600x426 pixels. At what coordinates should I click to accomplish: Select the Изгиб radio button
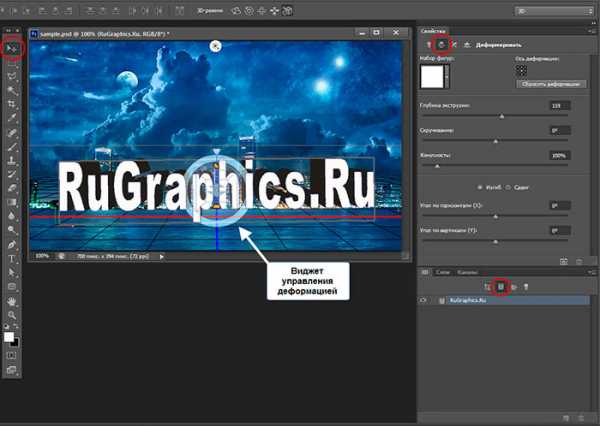pyautogui.click(x=479, y=187)
